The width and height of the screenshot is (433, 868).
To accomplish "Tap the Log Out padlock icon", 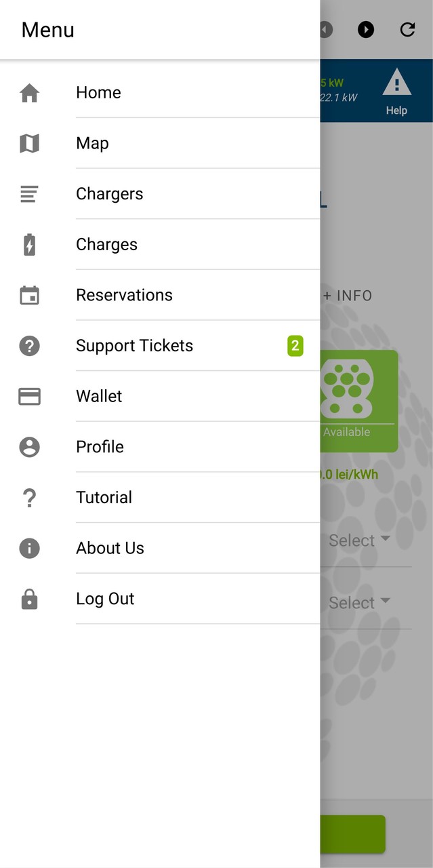I will coord(29,599).
